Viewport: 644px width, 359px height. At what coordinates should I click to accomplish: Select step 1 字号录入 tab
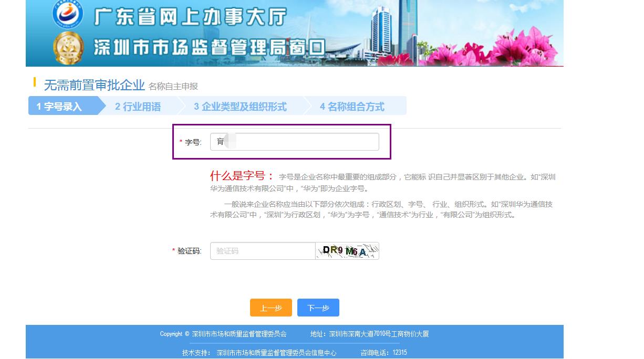[59, 107]
